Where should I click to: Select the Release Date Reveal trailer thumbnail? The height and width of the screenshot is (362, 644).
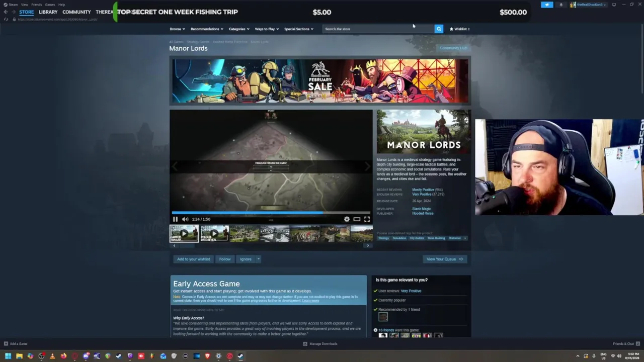[x=214, y=234]
